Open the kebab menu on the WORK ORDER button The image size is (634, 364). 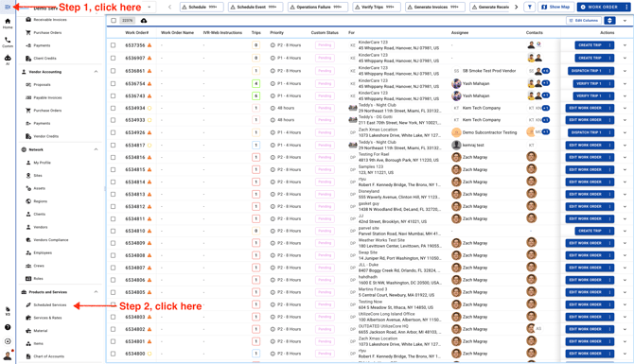point(625,7)
